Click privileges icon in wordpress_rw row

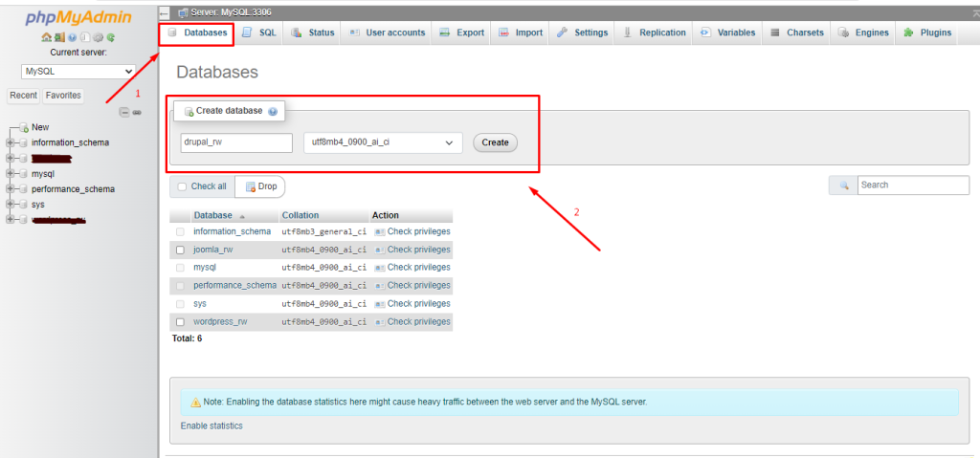(379, 322)
